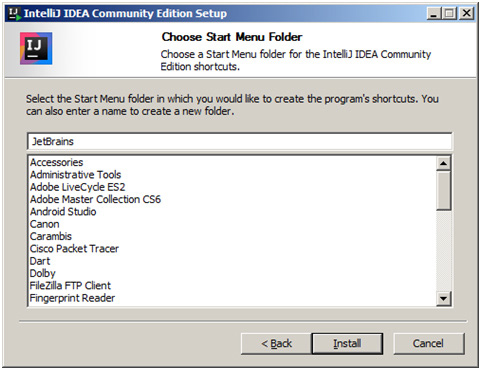Go back with the Back button

[x=276, y=343]
